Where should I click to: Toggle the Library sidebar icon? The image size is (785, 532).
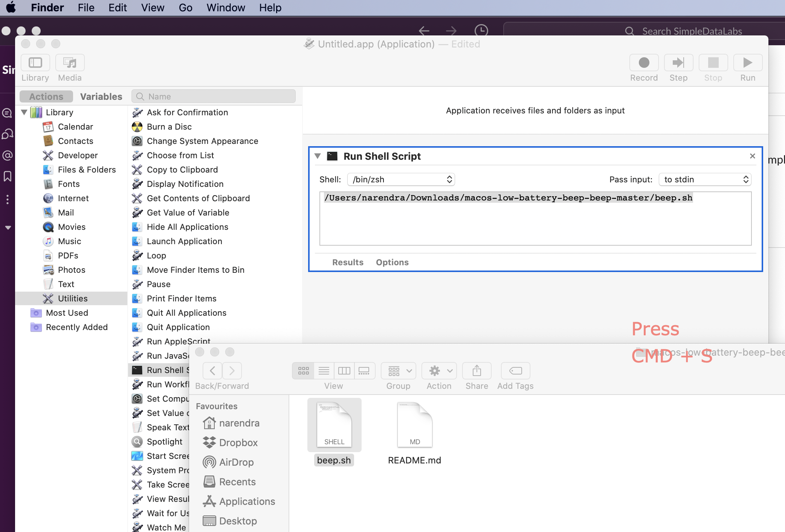click(35, 63)
